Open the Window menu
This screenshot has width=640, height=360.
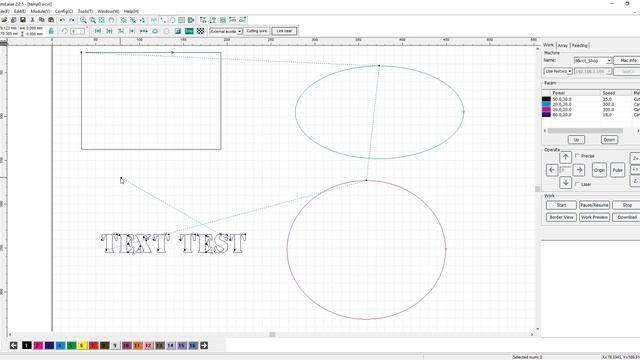[x=108, y=11]
